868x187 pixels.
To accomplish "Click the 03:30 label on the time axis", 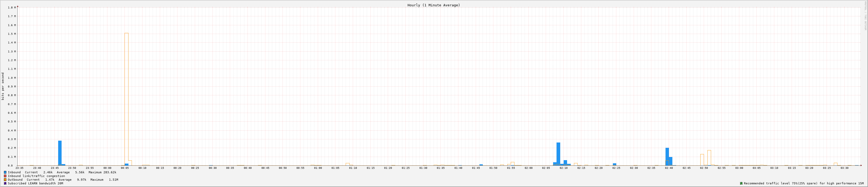I will pyautogui.click(x=844, y=168).
